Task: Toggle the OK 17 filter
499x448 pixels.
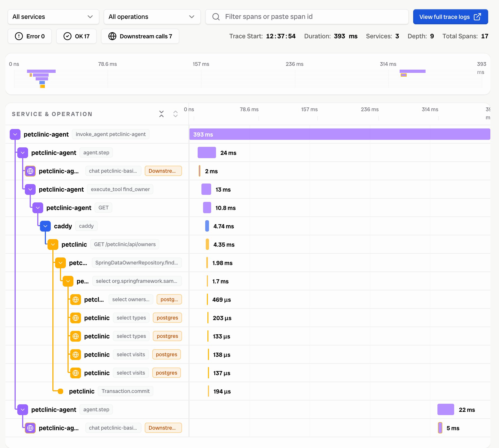Action: coord(76,36)
